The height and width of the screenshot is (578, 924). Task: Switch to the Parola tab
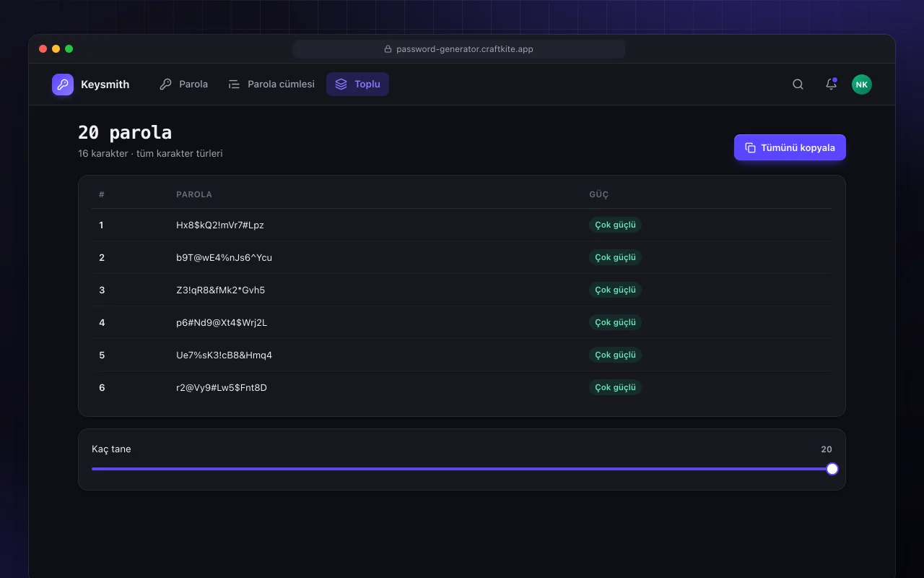point(184,85)
